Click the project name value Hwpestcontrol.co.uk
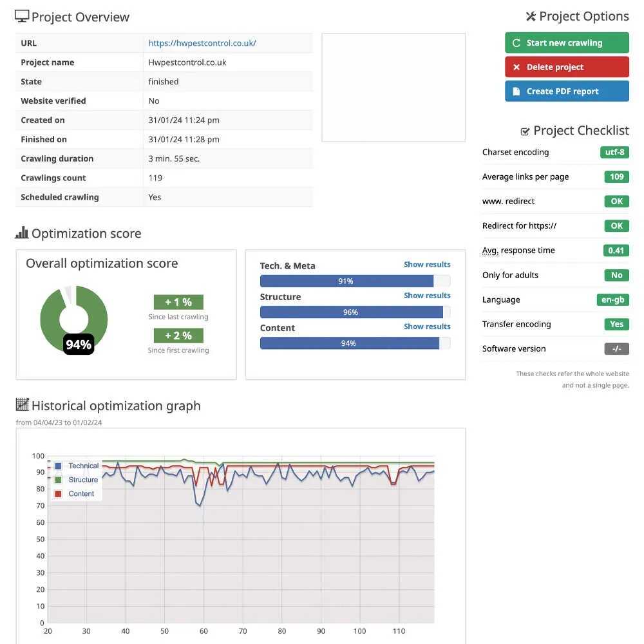Screen dimensions: 644x644 [187, 62]
